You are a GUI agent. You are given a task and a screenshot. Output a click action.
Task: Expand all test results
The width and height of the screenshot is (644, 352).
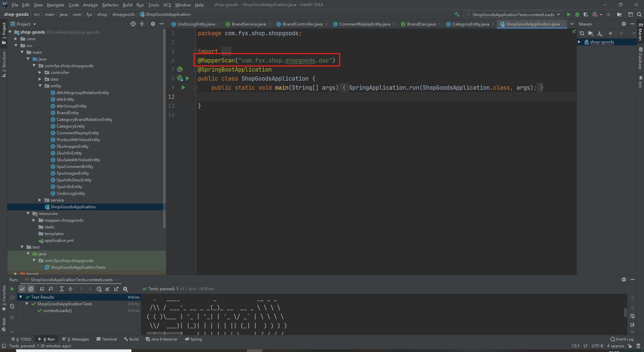62,289
